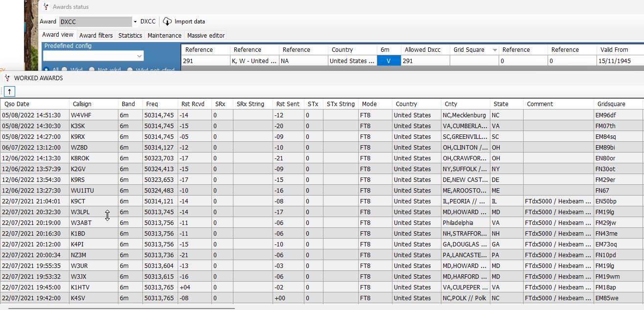The height and width of the screenshot is (310, 644).
Task: Click the K, W - United reference cell
Action: pyautogui.click(x=254, y=61)
